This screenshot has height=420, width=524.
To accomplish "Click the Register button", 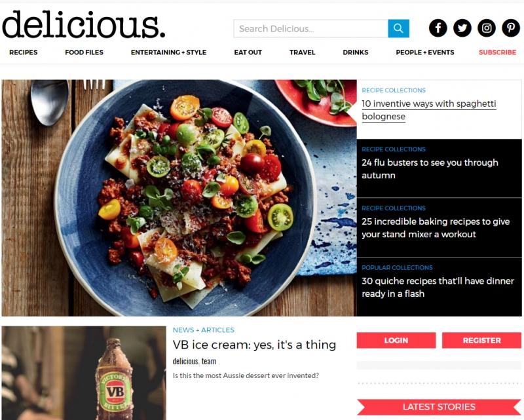I will click(x=481, y=341).
